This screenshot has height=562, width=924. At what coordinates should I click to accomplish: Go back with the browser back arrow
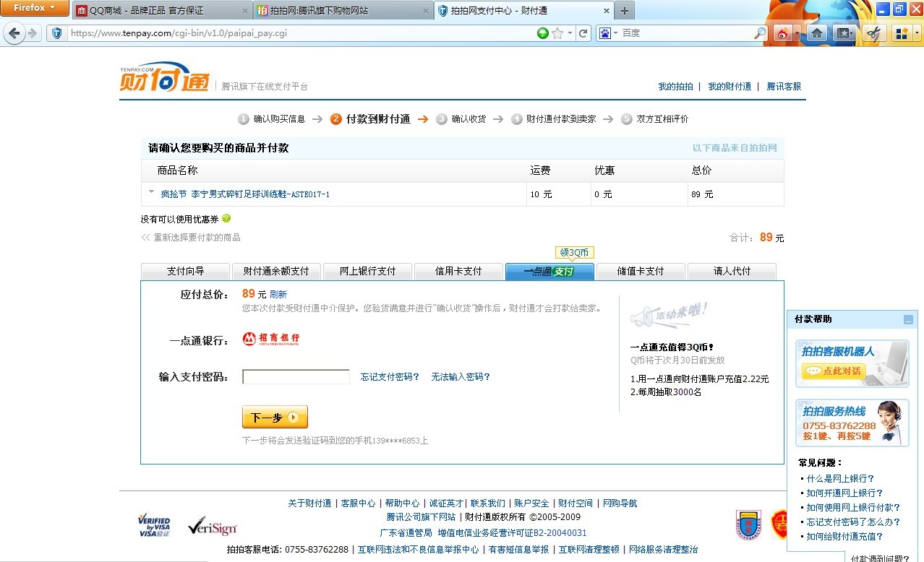14,33
